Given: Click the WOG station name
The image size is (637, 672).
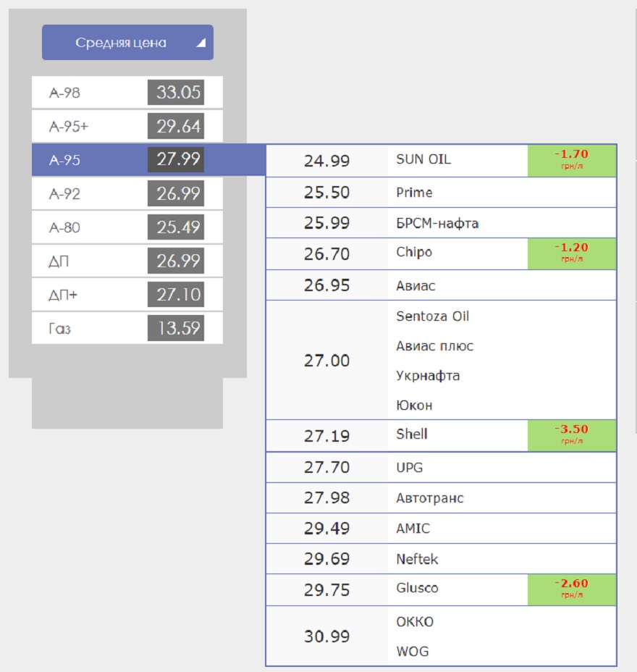Looking at the screenshot, I should pos(413,652).
